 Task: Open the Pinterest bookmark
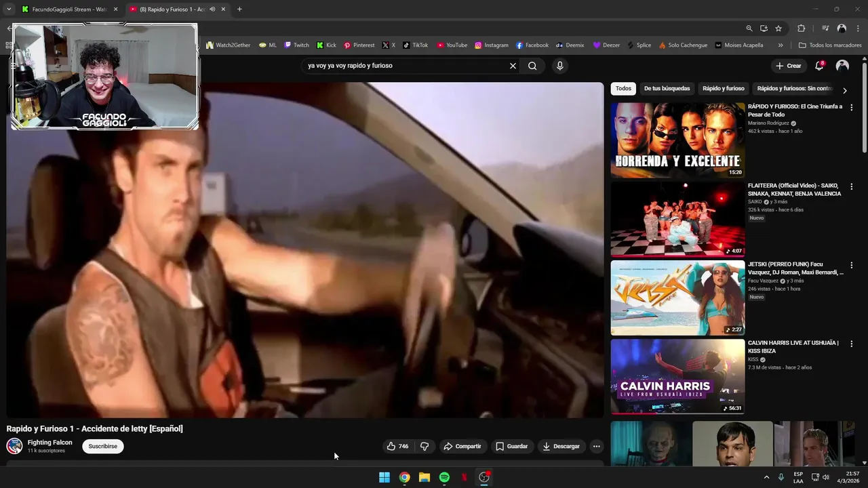[x=359, y=45]
